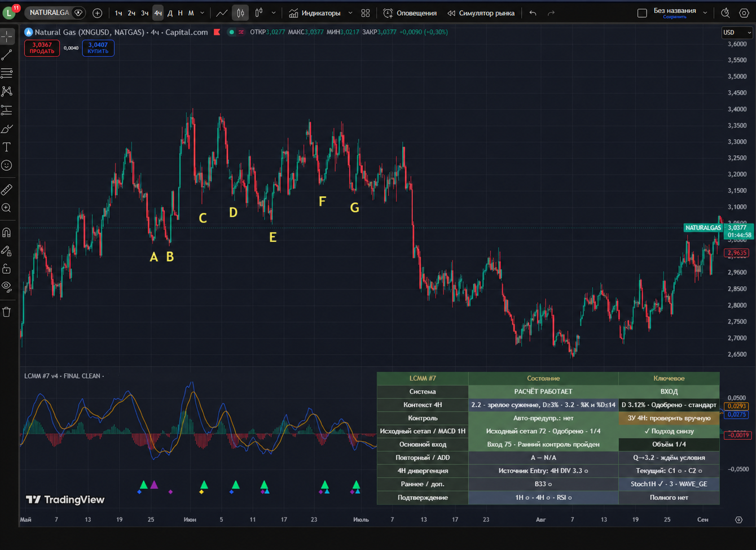Add symbol with the plus button
Screen dimensions: 756x550
click(x=97, y=12)
